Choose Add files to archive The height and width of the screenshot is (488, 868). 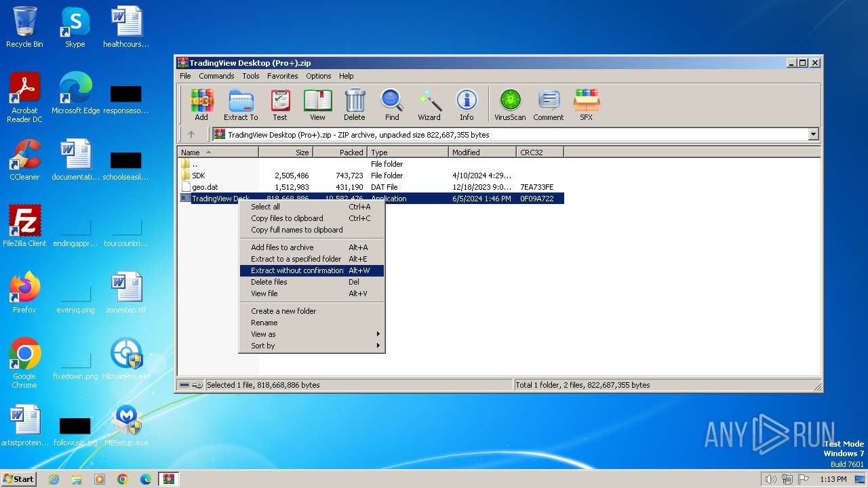[x=312, y=247]
